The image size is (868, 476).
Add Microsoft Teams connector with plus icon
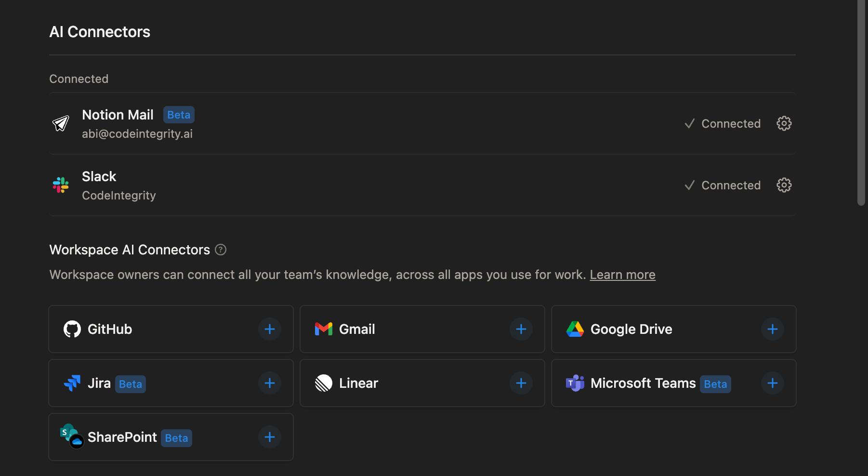tap(772, 383)
